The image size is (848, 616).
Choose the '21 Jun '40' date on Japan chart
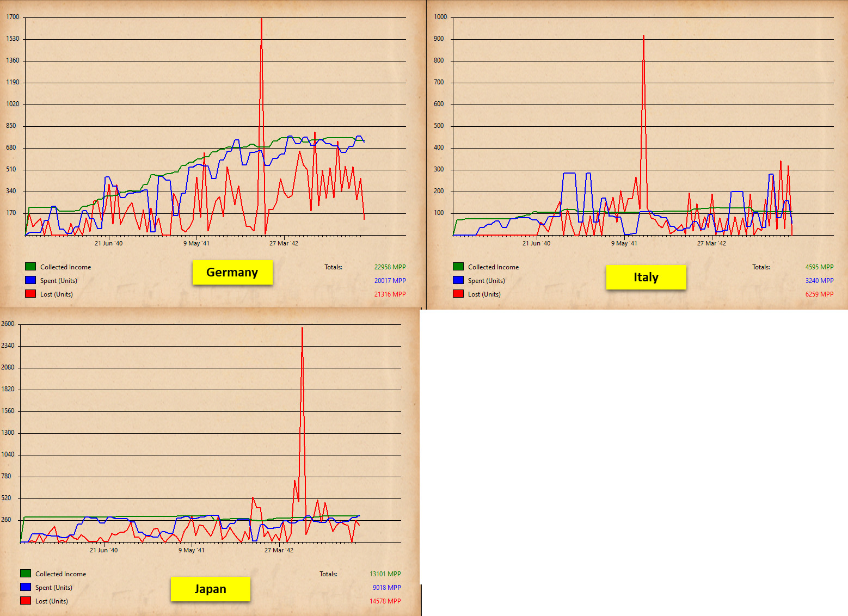[104, 550]
